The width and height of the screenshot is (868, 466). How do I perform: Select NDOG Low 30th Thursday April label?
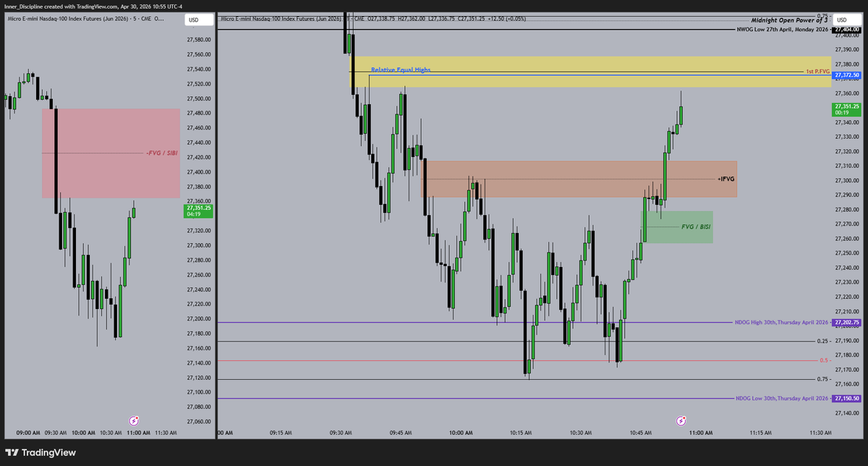[x=781, y=399]
